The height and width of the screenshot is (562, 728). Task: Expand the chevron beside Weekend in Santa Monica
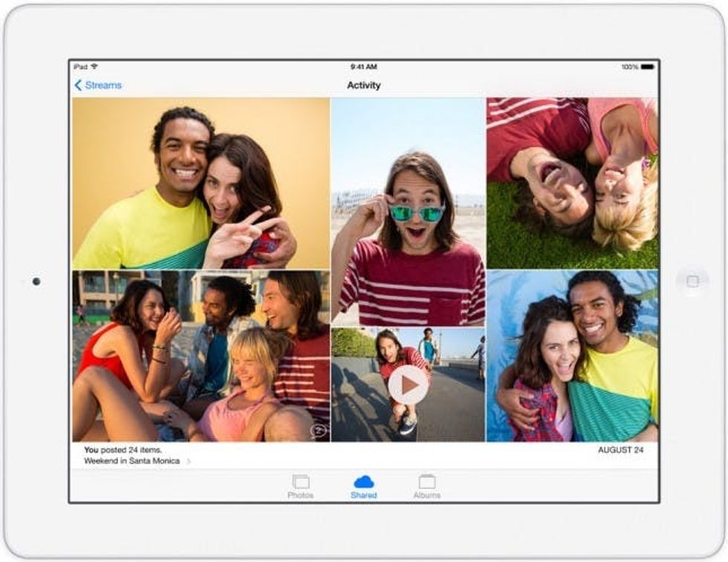(189, 462)
